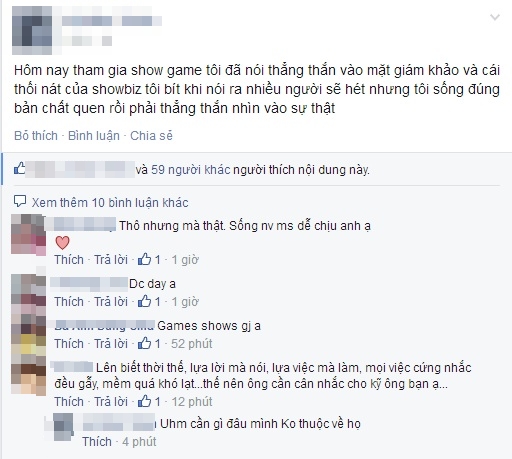Click like-count thumb on 'Games shows gj a' comment
This screenshot has height=459, width=512.
(144, 343)
